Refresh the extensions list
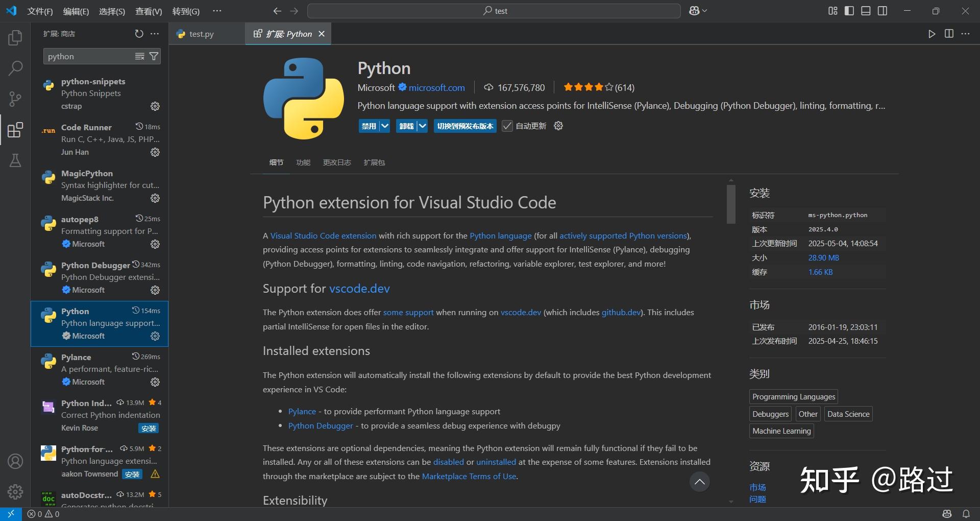The width and height of the screenshot is (980, 521). [139, 33]
